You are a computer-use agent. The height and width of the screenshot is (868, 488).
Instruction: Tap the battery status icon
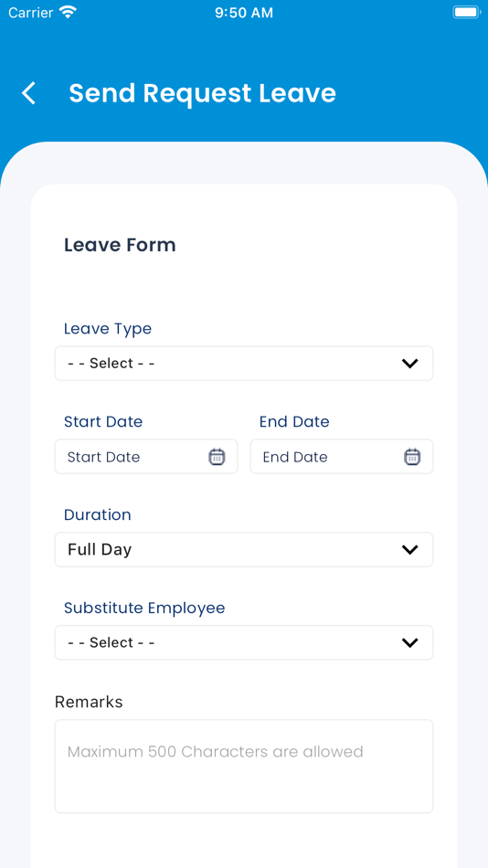point(466,12)
